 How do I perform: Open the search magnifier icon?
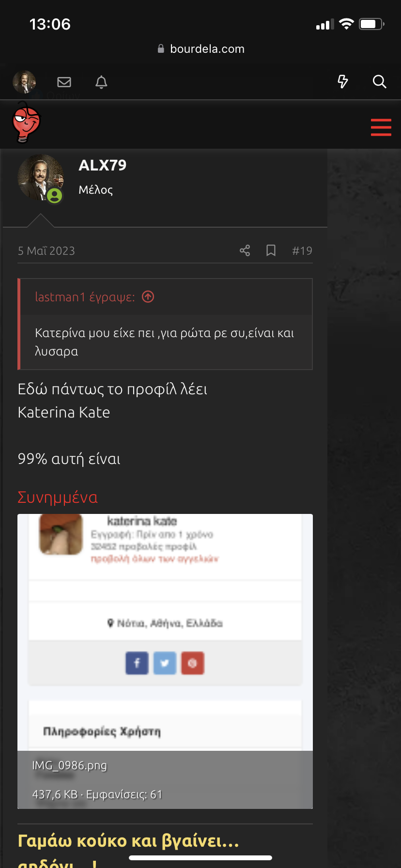[x=379, y=81]
